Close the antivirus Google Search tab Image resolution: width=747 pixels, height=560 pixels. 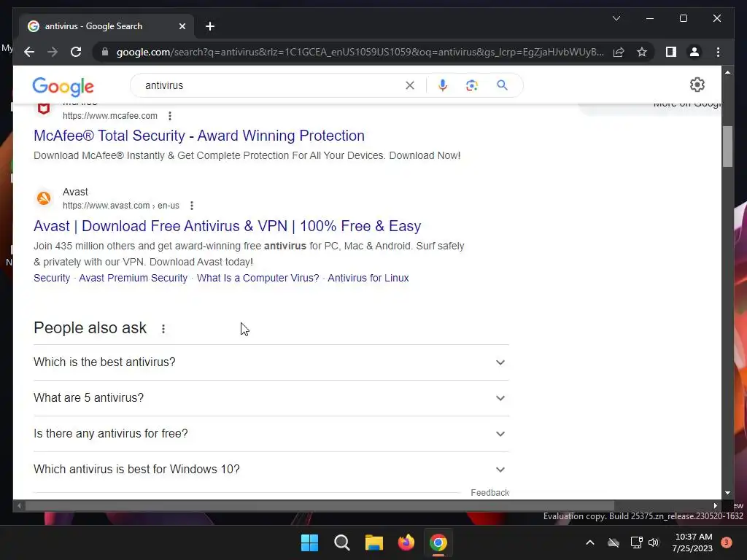pos(182,26)
